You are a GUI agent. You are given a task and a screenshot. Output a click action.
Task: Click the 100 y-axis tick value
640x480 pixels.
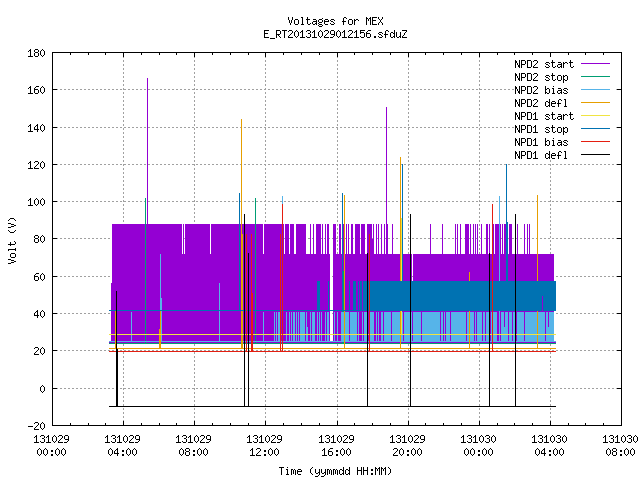pos(36,202)
